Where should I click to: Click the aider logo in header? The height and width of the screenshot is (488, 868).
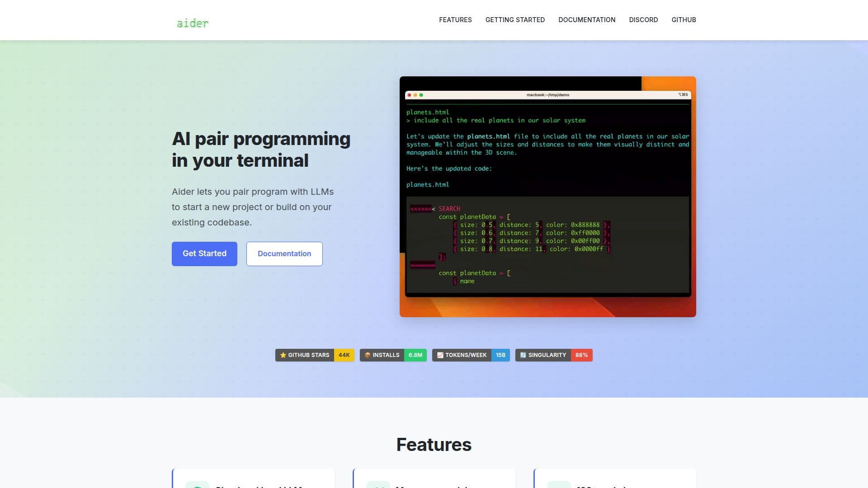(x=193, y=23)
